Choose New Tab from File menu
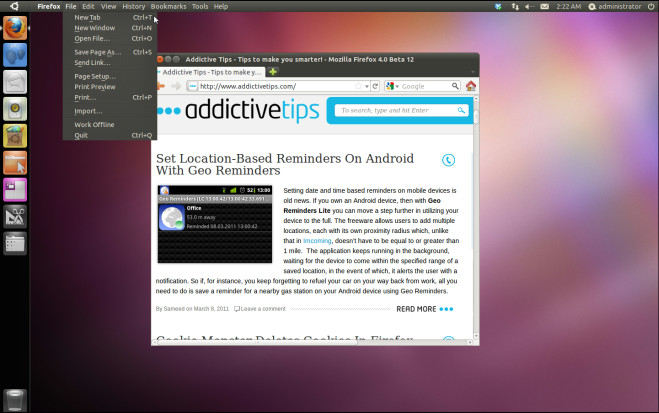659x413 pixels. 110,18
